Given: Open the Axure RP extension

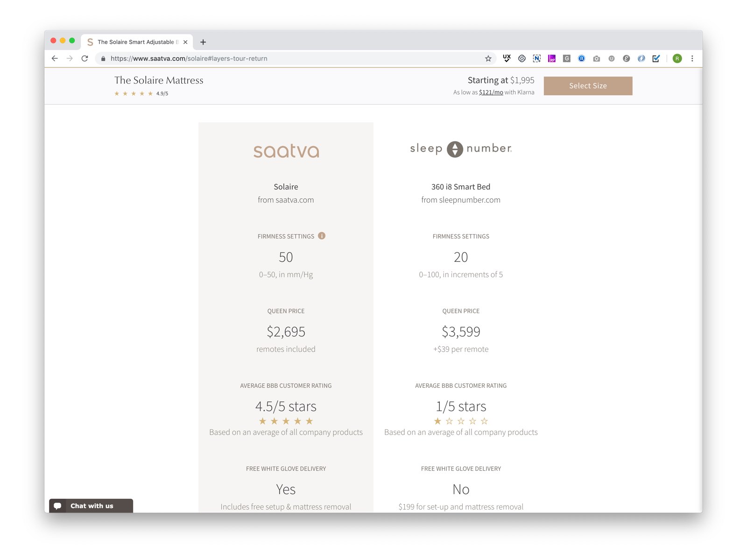Looking at the screenshot, I should tap(551, 58).
